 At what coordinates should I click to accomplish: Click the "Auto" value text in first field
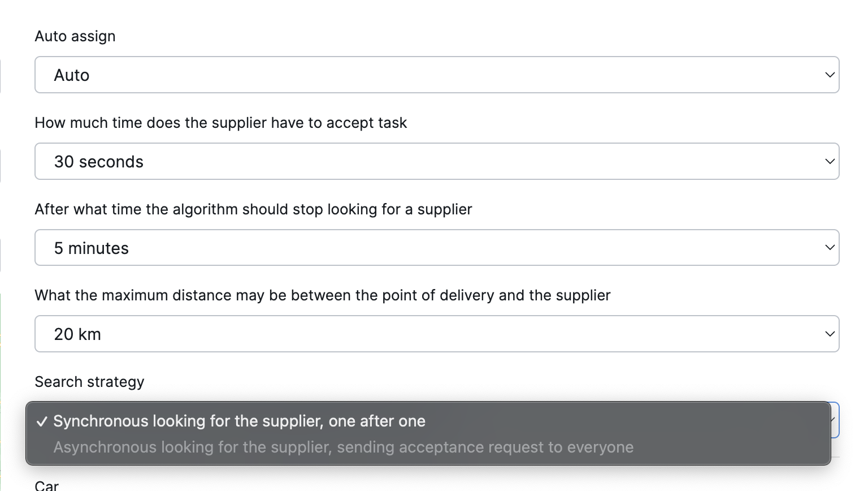[72, 75]
